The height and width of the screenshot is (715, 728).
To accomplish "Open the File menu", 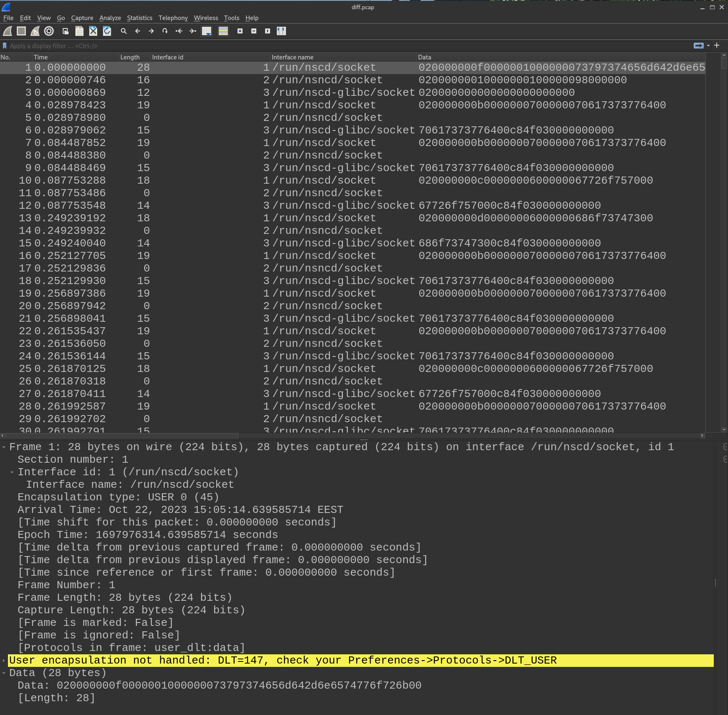I will click(x=8, y=18).
